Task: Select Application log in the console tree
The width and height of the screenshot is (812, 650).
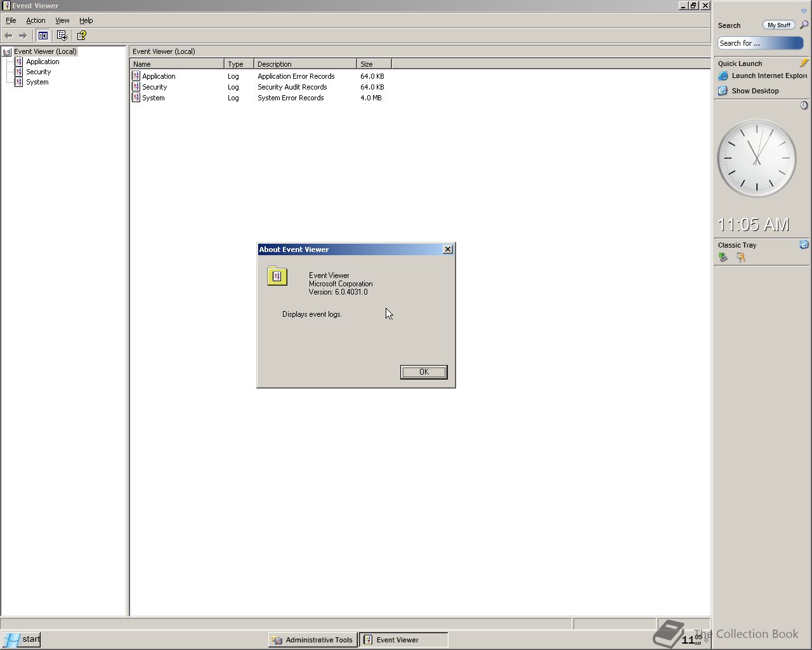Action: click(x=43, y=62)
